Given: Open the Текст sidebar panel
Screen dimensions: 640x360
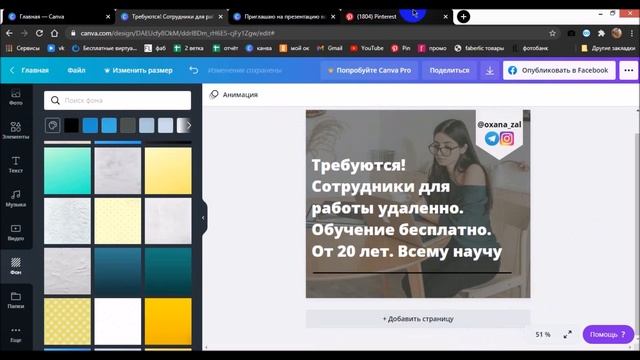Looking at the screenshot, I should [16, 164].
